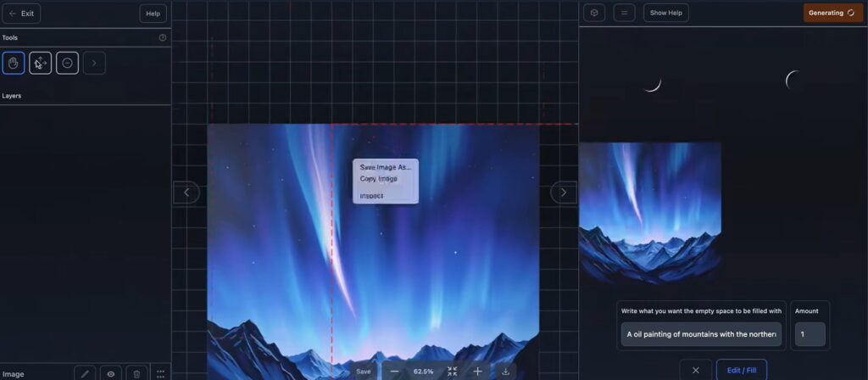Click the prompt text input field

click(701, 334)
